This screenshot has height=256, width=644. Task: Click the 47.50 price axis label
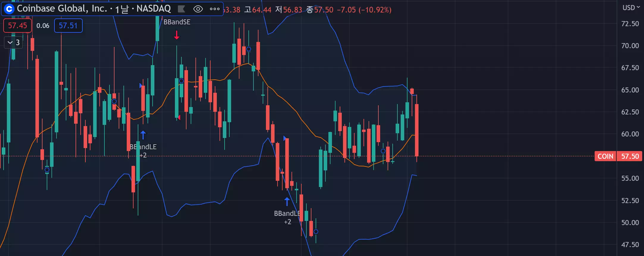630,245
